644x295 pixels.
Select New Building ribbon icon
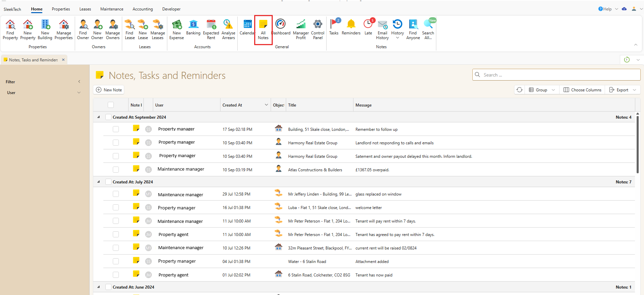point(45,29)
